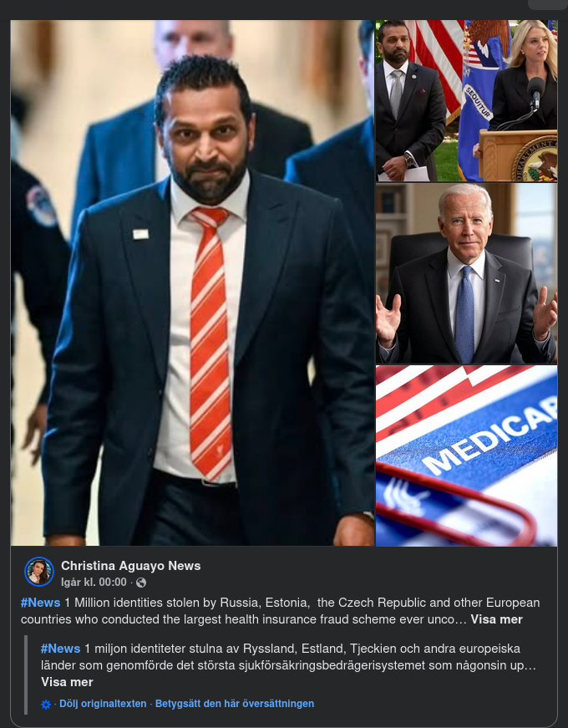The width and height of the screenshot is (568, 728).
Task: Hide original text via Dölj originaltexten
Action: (103, 704)
